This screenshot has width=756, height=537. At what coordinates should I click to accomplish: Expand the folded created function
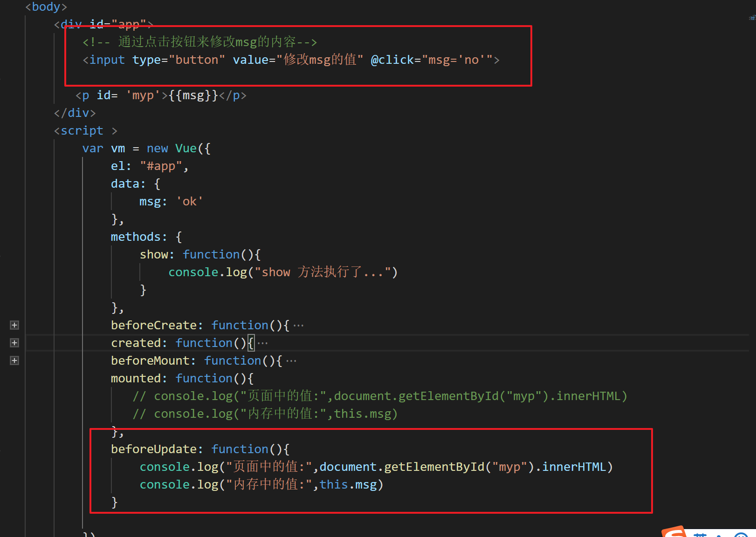[14, 343]
